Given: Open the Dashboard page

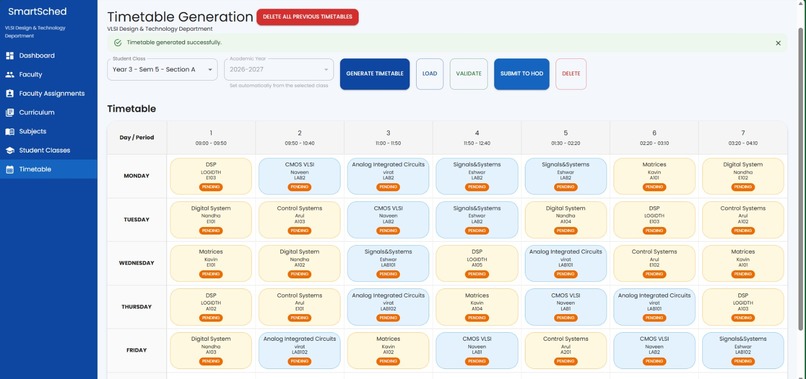Looking at the screenshot, I should (x=48, y=56).
